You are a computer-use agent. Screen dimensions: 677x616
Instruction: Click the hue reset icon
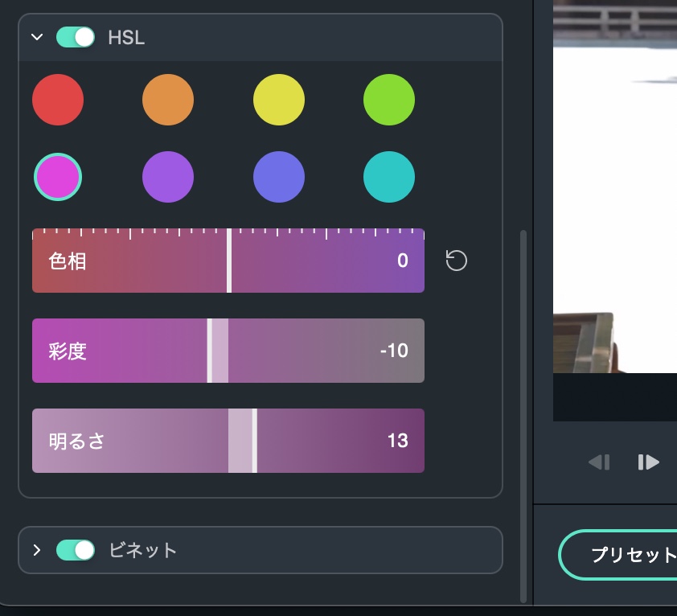pos(457,261)
